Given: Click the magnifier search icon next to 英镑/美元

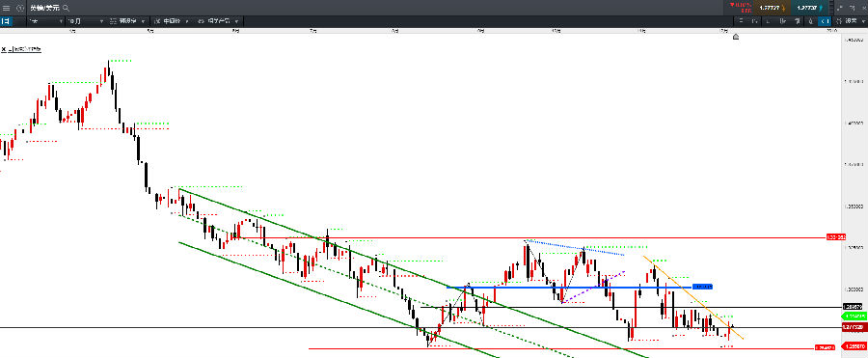Looking at the screenshot, I should pos(67,8).
